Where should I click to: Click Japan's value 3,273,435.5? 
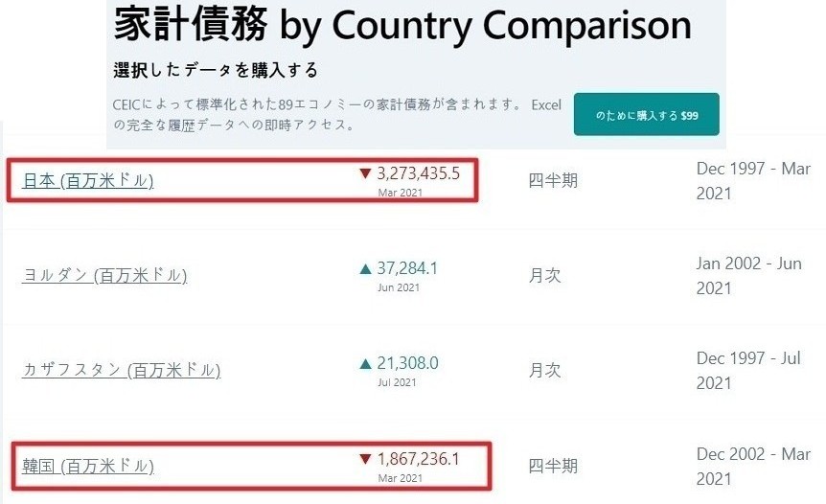tap(419, 173)
